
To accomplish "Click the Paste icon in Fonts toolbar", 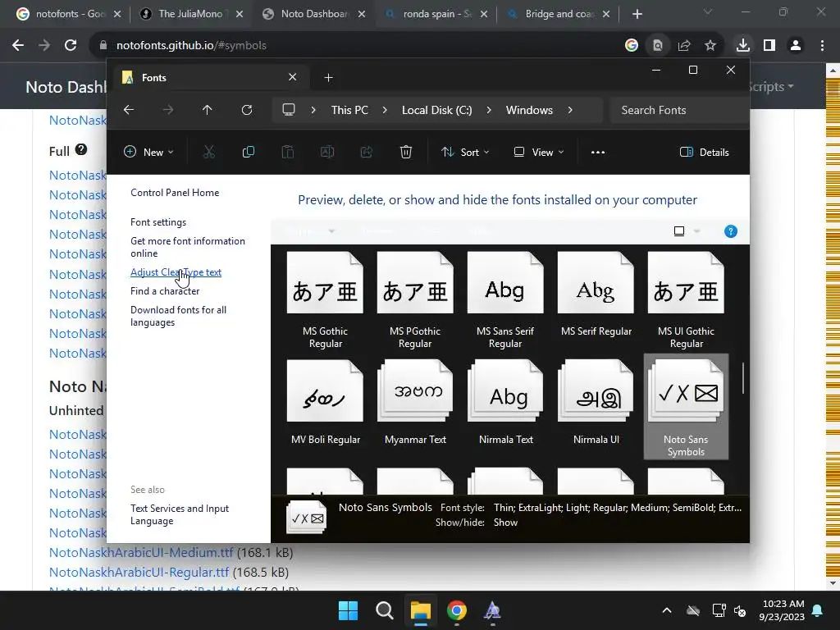I will [x=288, y=152].
